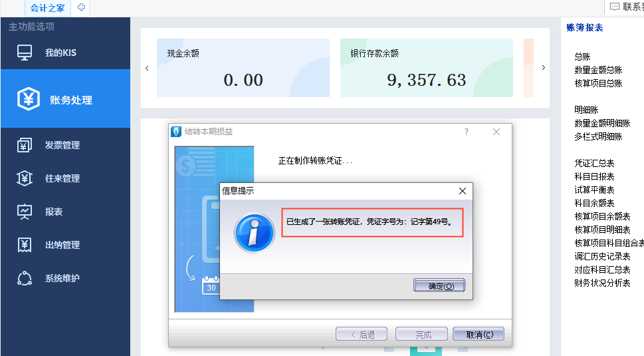Image resolution: width=644 pixels, height=356 pixels.
Task: Click the 取消(C) button
Action: [479, 334]
